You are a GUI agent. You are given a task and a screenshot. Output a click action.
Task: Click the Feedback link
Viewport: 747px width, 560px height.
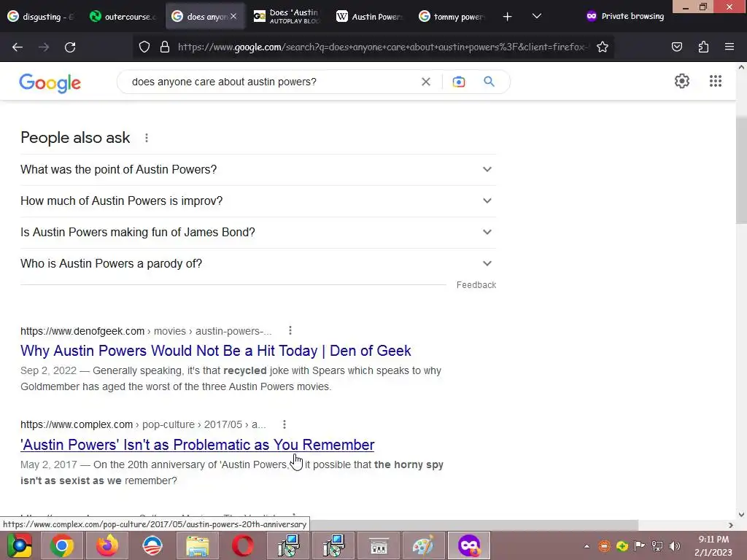pos(476,285)
